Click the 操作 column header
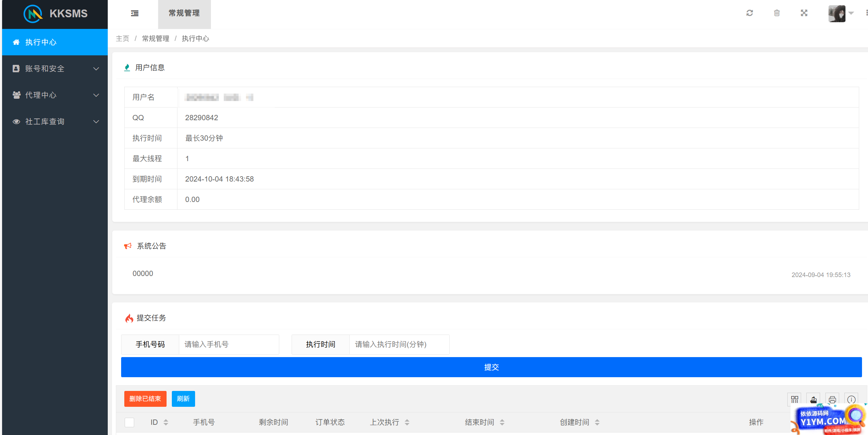Screen dimensions: 868x435 (756, 422)
